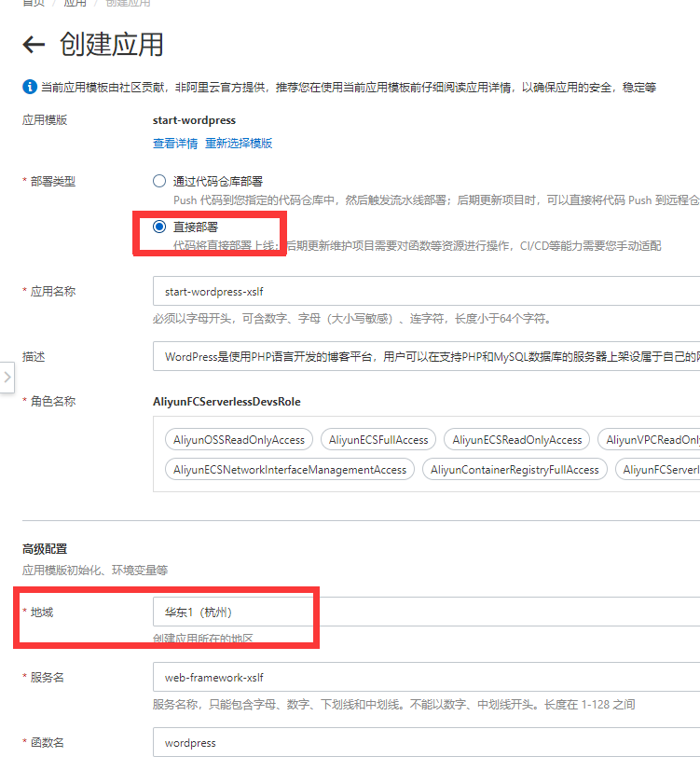700x757 pixels.
Task: Click 首页 breadcrumb link
Action: click(34, 3)
